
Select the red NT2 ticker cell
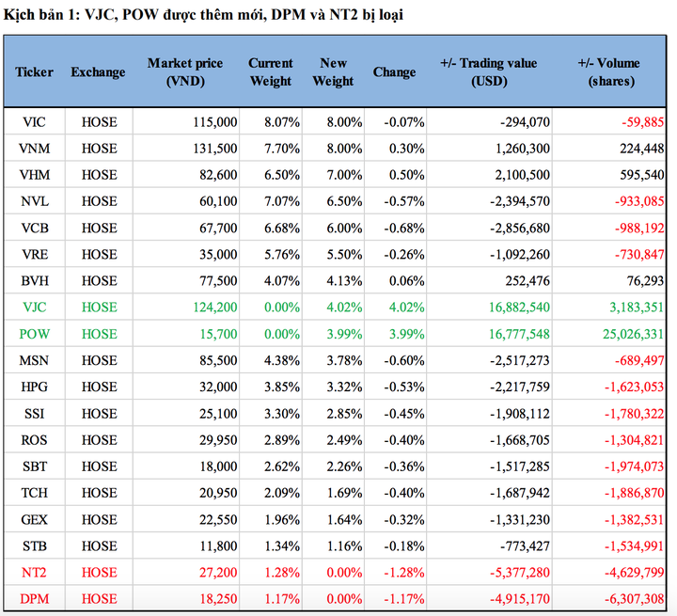pyautogui.click(x=34, y=572)
